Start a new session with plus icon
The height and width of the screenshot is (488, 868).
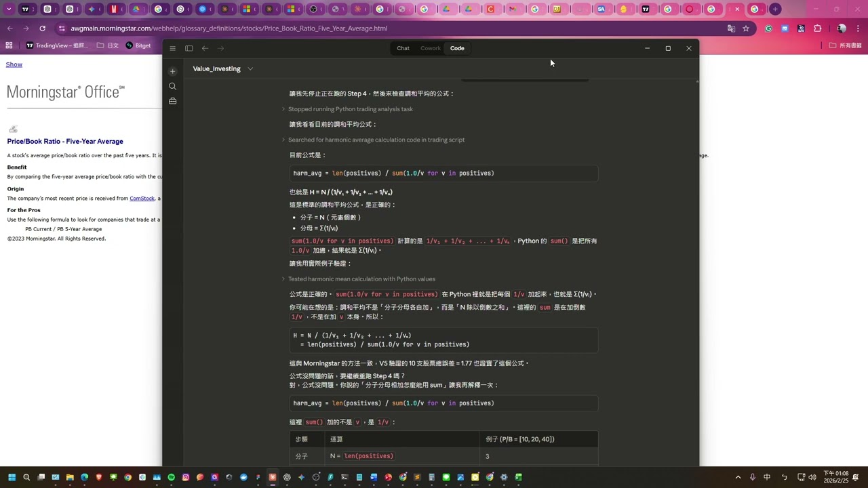pos(172,71)
